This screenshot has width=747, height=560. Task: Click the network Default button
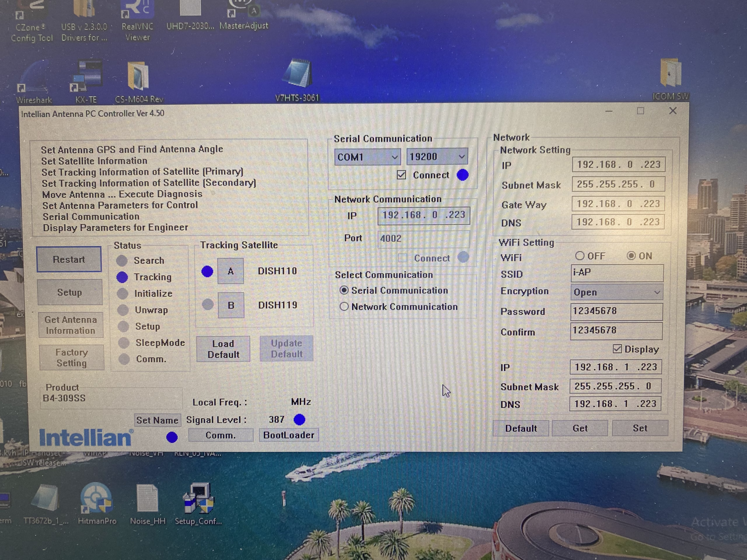point(521,428)
